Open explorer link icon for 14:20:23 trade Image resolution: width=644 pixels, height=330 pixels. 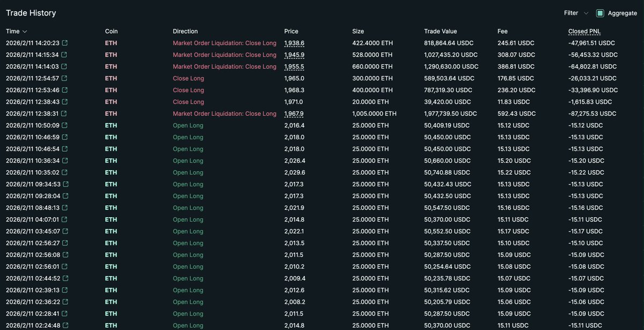click(64, 43)
